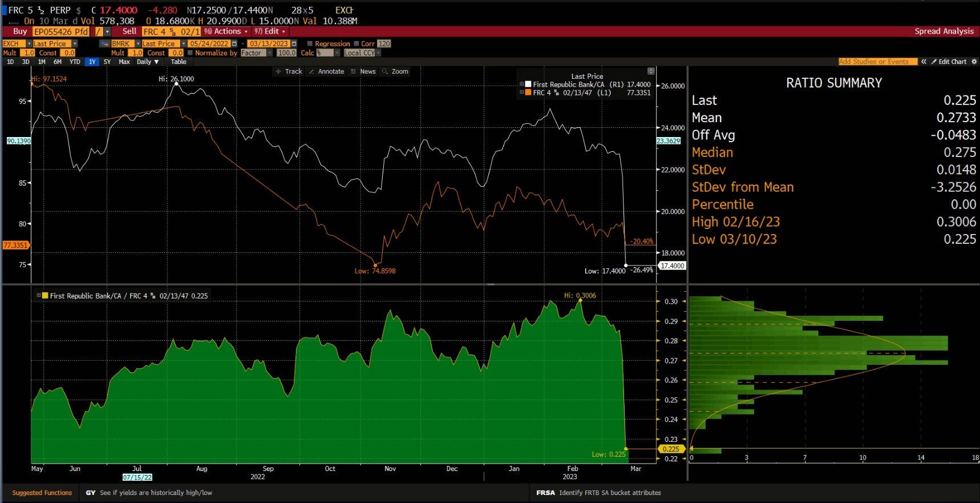Toggle the Corr checkbox
Viewport: 980px width, 503px height.
356,43
